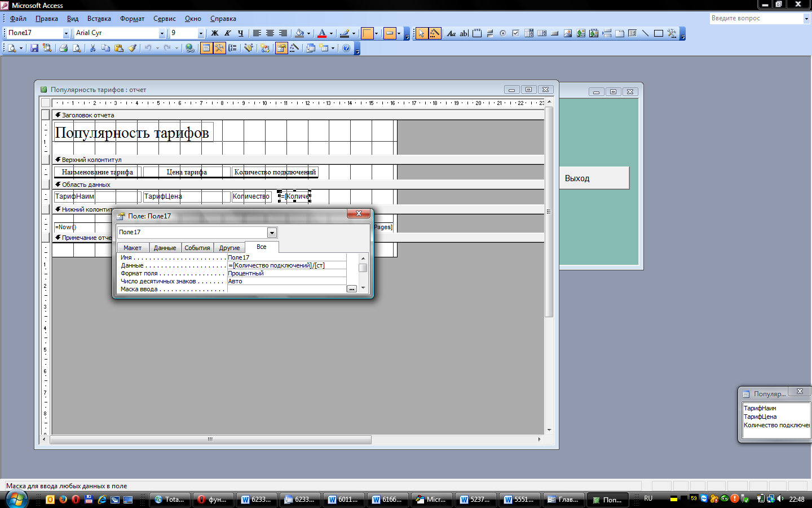Toggle bold formatting (Ж button)
Screen dimensions: 812x508
(214, 33)
